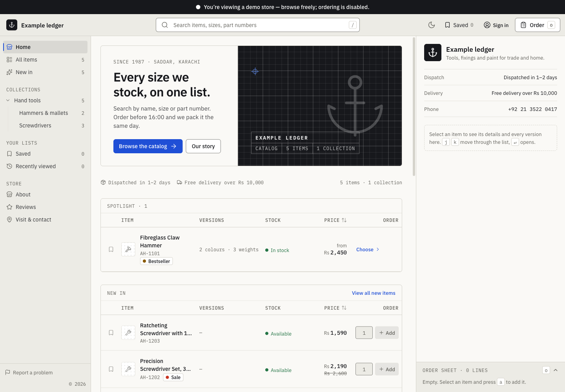The height and width of the screenshot is (392, 565).
Task: Add Ratcheting Screwdriver to the order
Action: pos(387,333)
